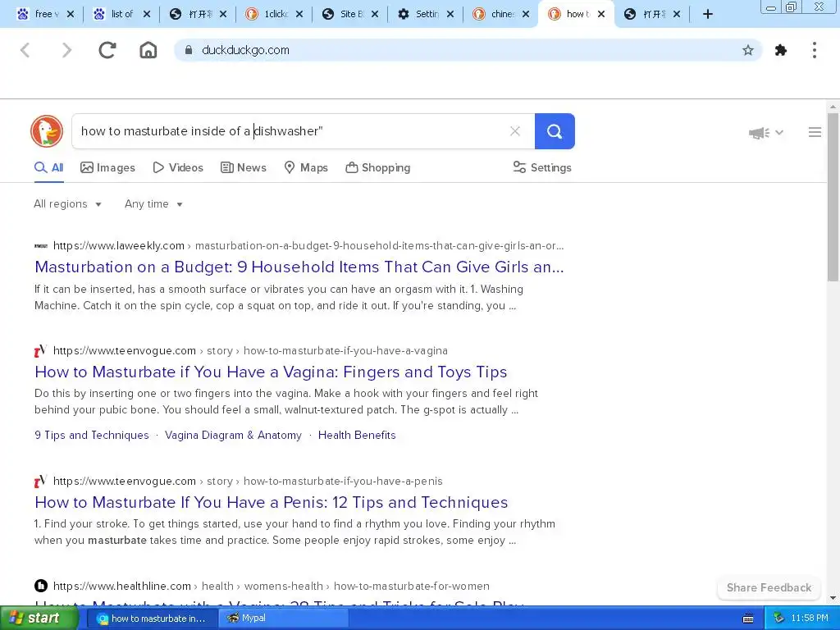This screenshot has height=630, width=840.
Task: Expand the All regions dropdown
Action: pyautogui.click(x=67, y=204)
